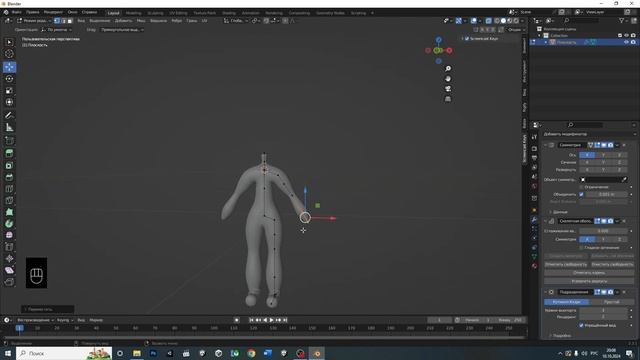Click the Select Box tool arrow icon

click(9, 42)
